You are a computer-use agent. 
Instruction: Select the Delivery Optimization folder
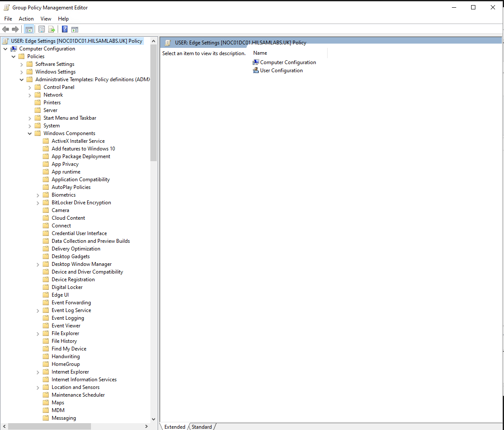pyautogui.click(x=76, y=248)
